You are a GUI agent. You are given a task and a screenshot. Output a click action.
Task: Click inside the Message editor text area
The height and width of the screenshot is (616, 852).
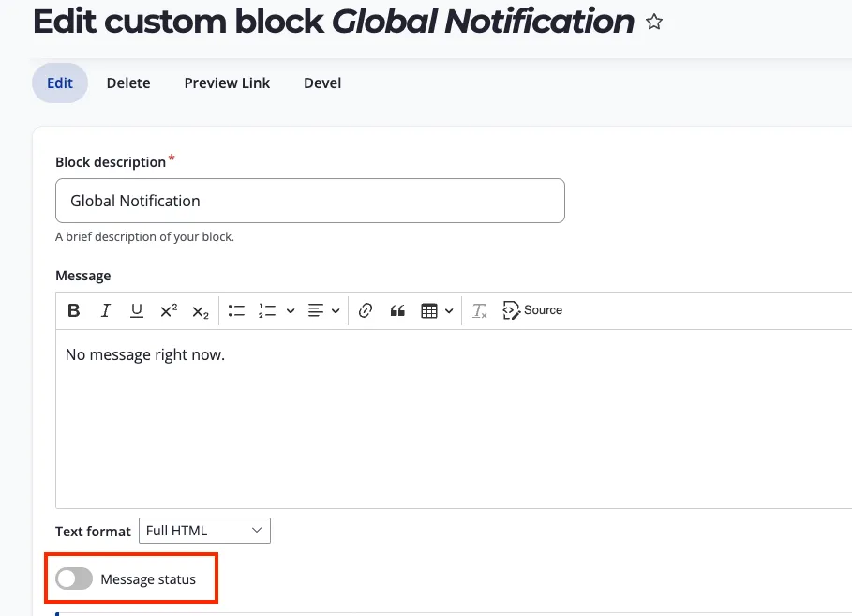pos(454,419)
